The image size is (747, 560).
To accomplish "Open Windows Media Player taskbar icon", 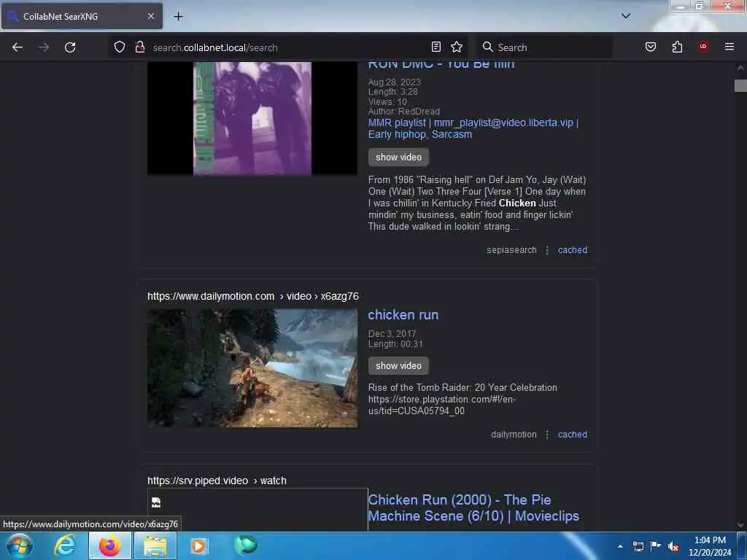I will 198,545.
